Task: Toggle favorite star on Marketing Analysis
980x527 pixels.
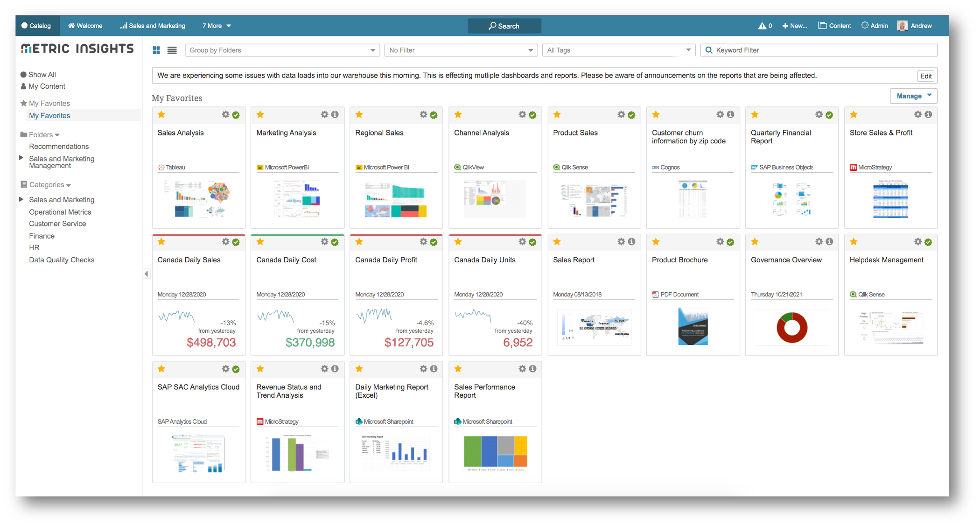Action: [x=260, y=115]
